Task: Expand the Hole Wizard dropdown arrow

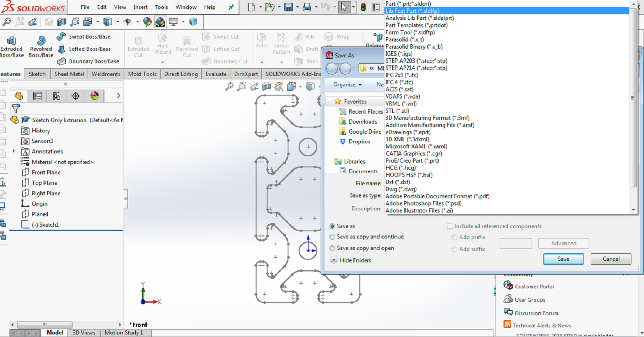Action: point(163,62)
